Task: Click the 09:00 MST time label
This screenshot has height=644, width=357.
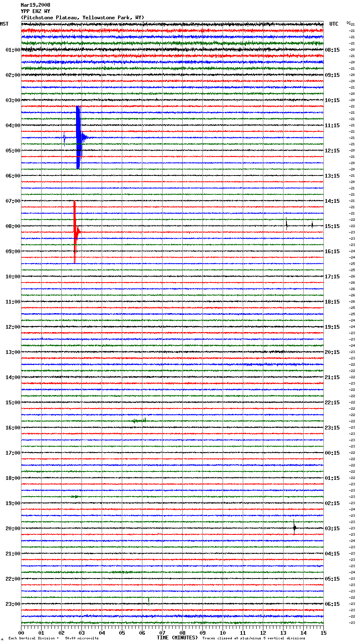Action: click(x=13, y=251)
